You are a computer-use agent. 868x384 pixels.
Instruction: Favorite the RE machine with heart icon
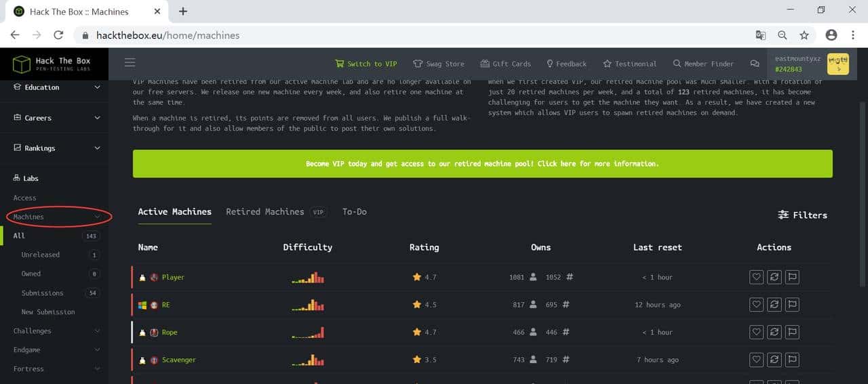(756, 305)
